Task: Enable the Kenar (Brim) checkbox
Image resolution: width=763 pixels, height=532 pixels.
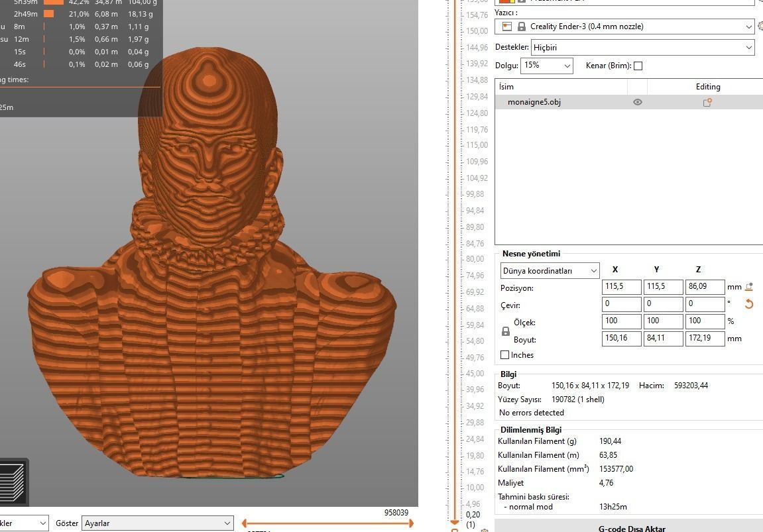Action: pos(638,66)
